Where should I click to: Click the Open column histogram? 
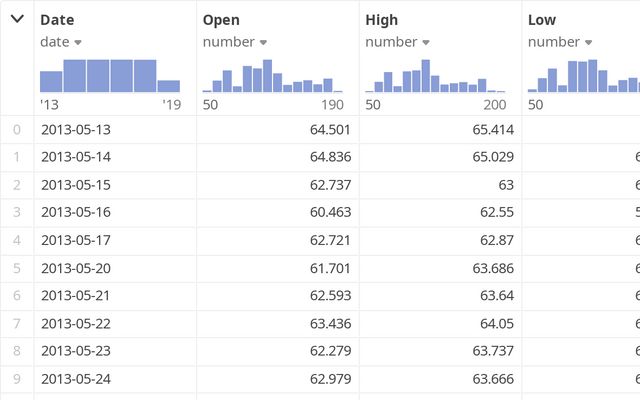click(x=272, y=75)
